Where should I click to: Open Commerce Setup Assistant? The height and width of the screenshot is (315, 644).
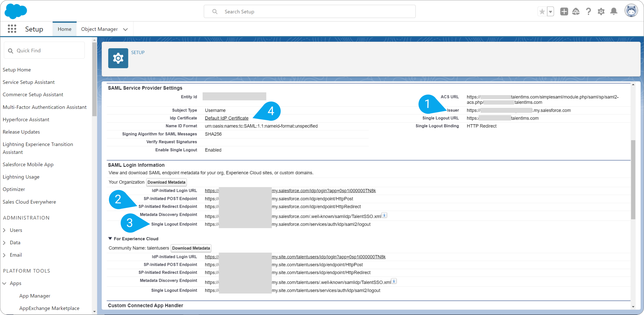tap(33, 94)
